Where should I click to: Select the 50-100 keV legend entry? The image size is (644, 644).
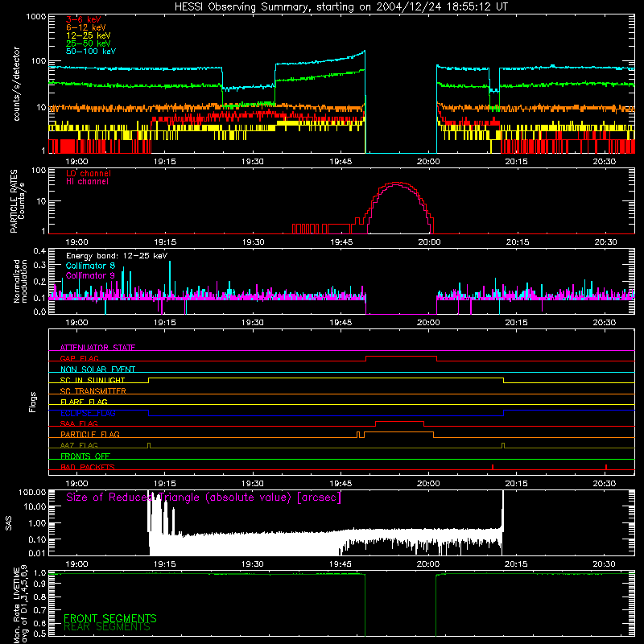click(x=91, y=52)
